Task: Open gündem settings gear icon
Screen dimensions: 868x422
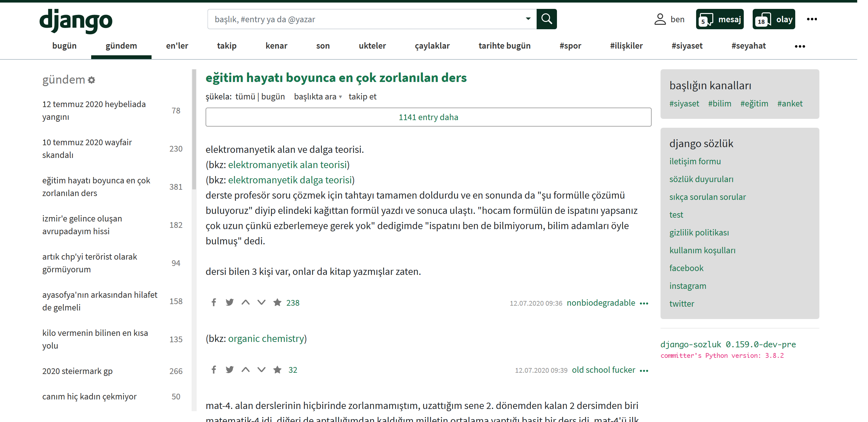Action: 91,80
